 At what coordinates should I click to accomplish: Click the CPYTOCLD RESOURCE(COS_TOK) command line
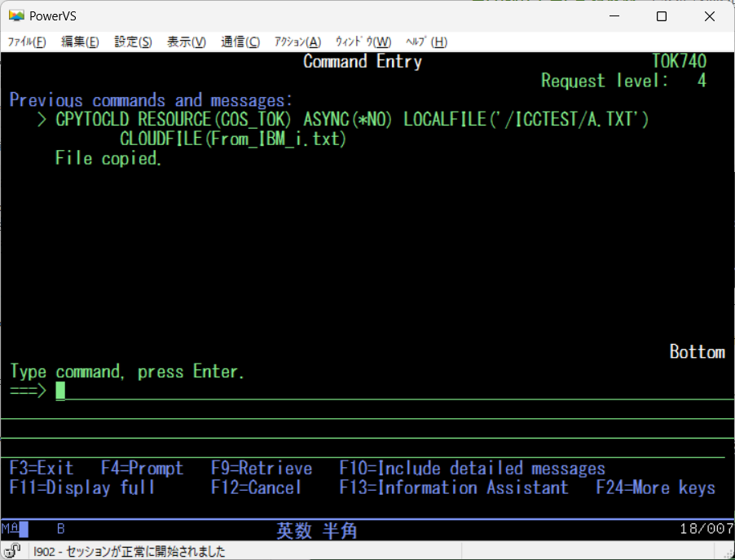pos(343,119)
